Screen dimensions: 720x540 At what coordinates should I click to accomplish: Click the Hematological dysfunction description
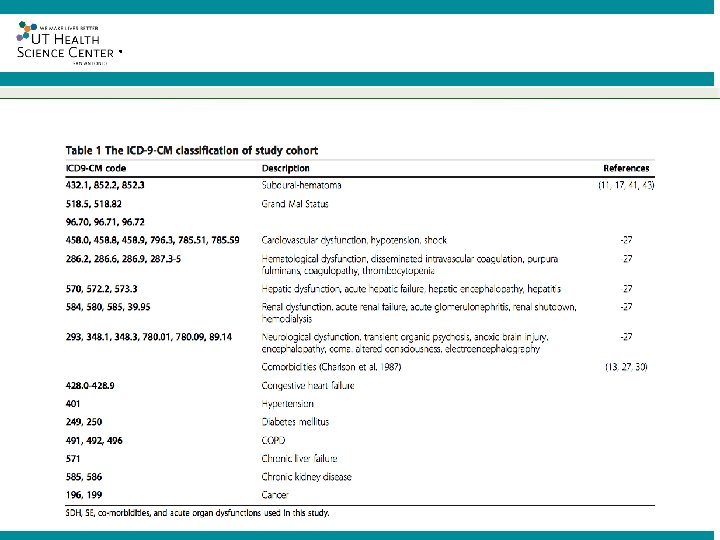[x=410, y=264]
